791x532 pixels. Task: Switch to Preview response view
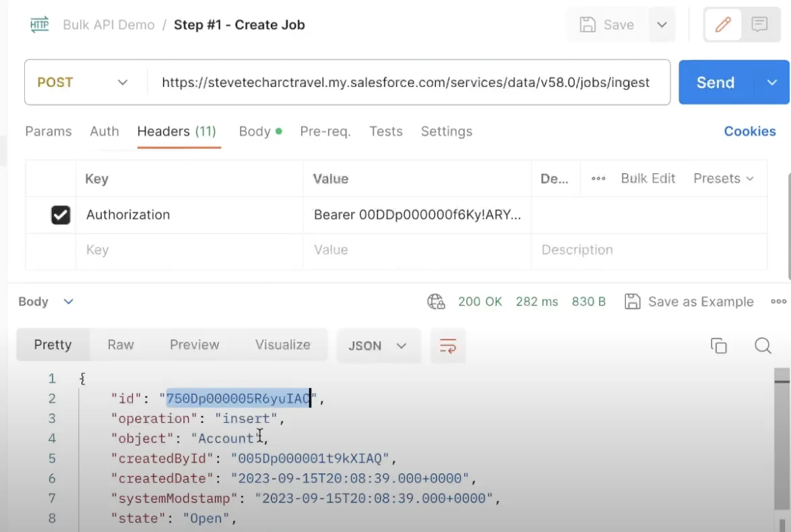click(195, 345)
